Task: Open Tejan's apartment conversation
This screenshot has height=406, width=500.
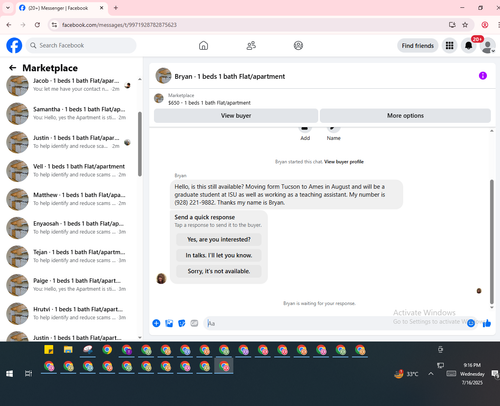Action: (x=70, y=256)
